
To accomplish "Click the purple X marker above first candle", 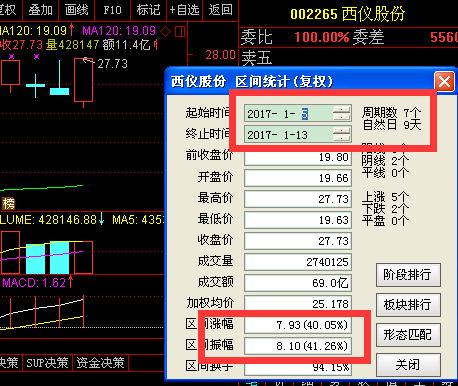I will (12, 56).
